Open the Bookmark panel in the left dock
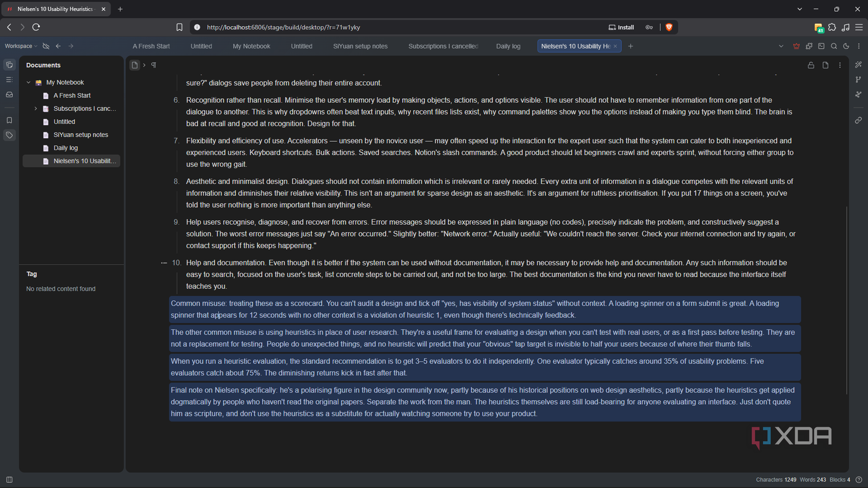868x488 pixels. [x=9, y=120]
